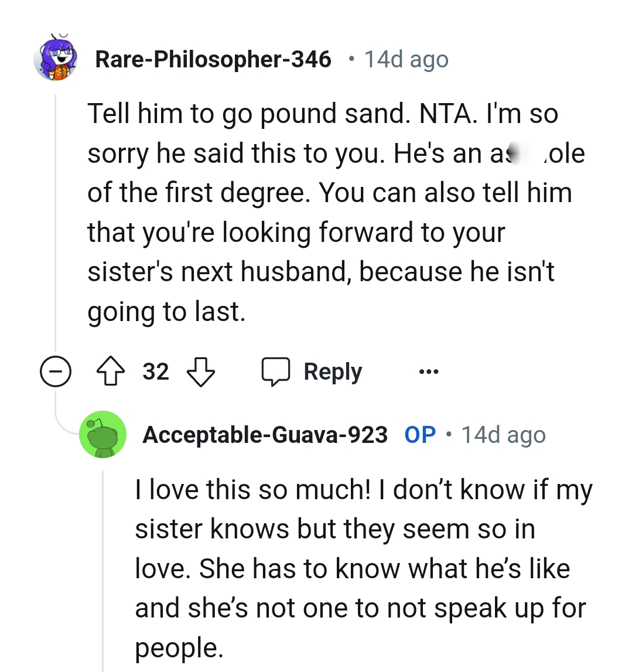
Task: Open Rare-Philosopher-346's profile
Action: [x=213, y=59]
